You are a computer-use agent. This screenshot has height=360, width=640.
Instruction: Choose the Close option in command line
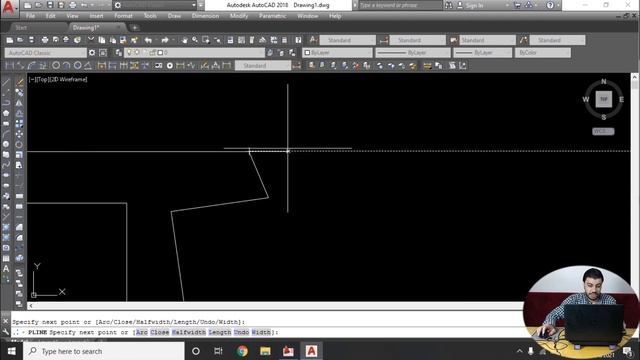(160, 332)
